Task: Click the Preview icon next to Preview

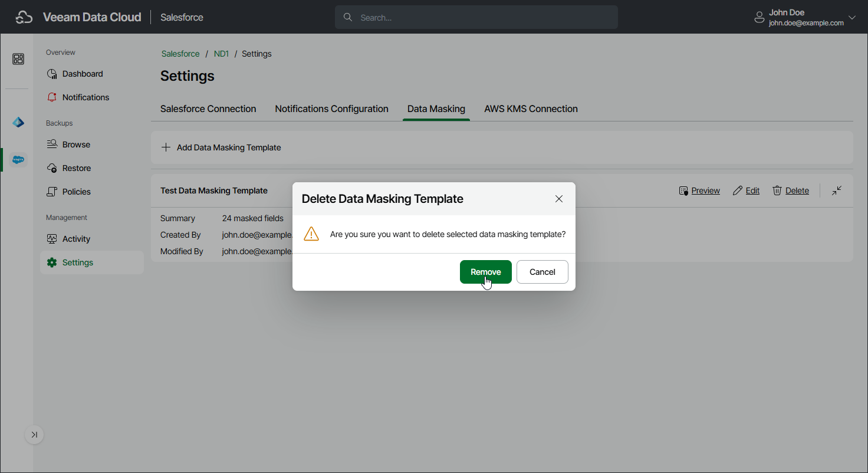Action: [x=684, y=190]
